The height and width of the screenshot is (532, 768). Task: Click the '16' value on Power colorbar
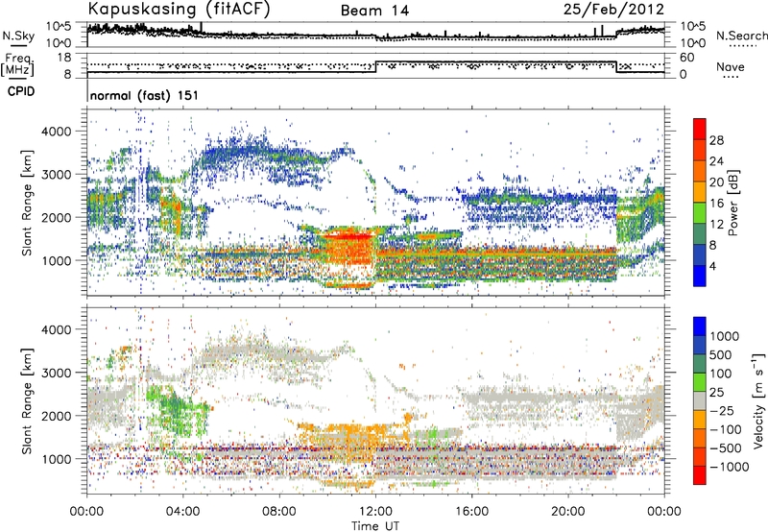pos(716,204)
